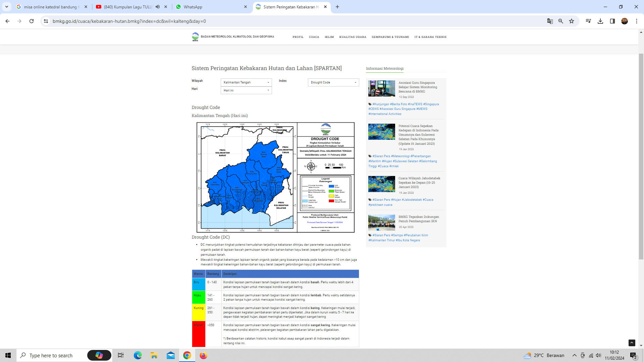Click the zoom magnifier icon in address bar
644x362 pixels.
(560, 21)
